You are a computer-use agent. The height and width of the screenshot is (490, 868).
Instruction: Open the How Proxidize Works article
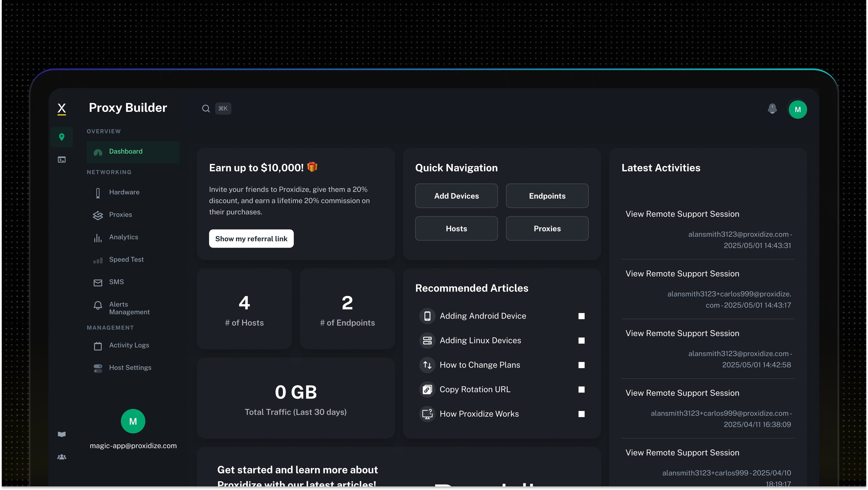coord(502,414)
